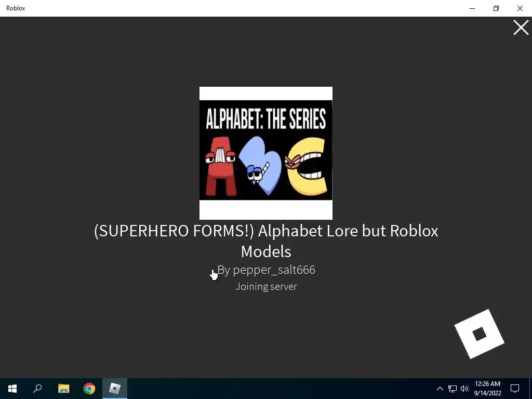Cancel joining with the white X icon
Image resolution: width=532 pixels, height=399 pixels.
pyautogui.click(x=521, y=28)
